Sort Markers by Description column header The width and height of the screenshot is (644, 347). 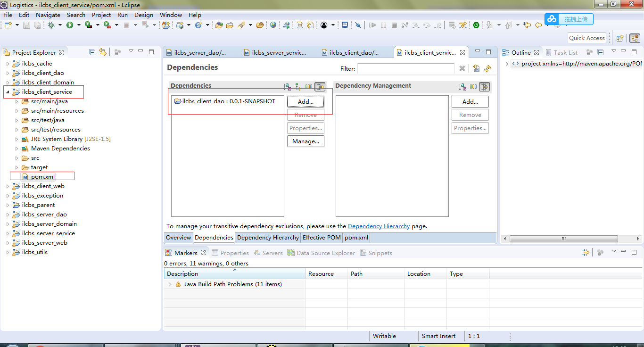click(234, 274)
